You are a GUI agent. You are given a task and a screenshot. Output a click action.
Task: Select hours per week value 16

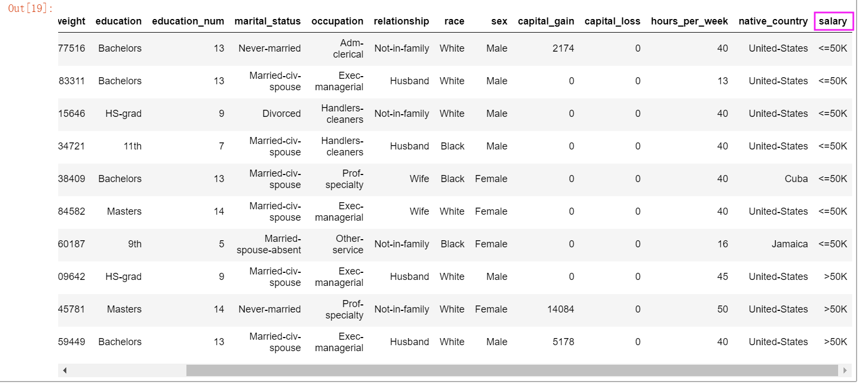(x=722, y=244)
